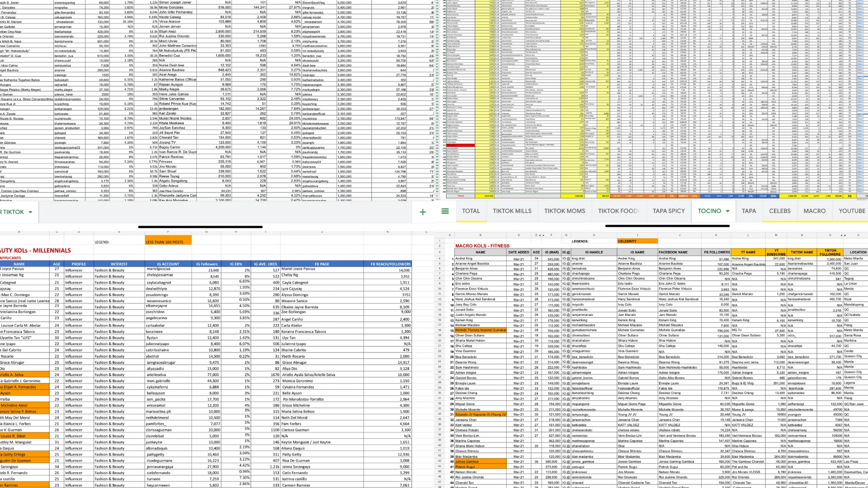868x488 pixels.
Task: Open the TIKTOK tab dropdown arrow
Action: click(30, 212)
